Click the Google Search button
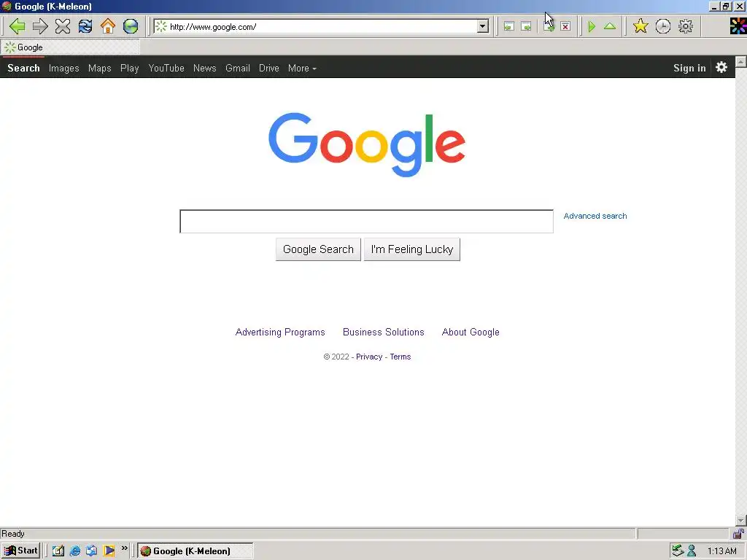The height and width of the screenshot is (560, 747). coord(318,249)
